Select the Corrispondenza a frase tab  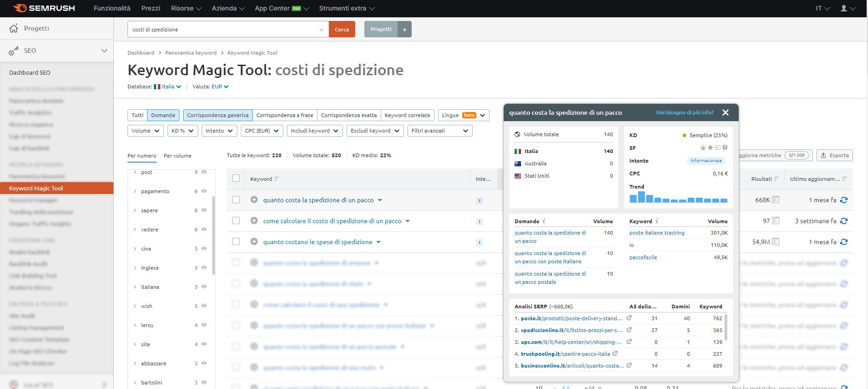[x=285, y=115]
